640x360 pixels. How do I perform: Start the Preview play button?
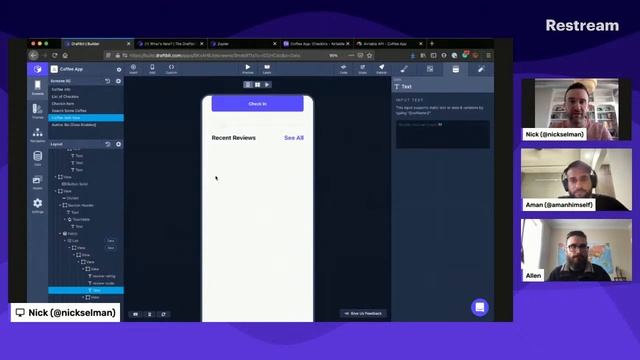coord(248,69)
